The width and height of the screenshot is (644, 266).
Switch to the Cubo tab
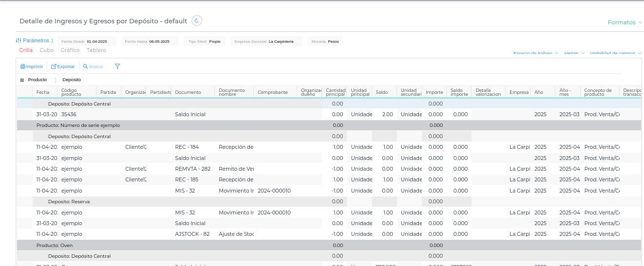(47, 50)
